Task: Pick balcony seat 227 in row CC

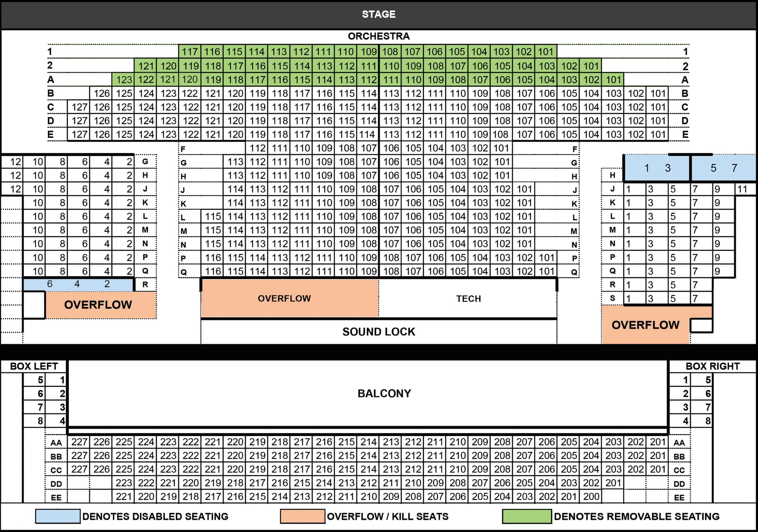Action: [x=79, y=469]
